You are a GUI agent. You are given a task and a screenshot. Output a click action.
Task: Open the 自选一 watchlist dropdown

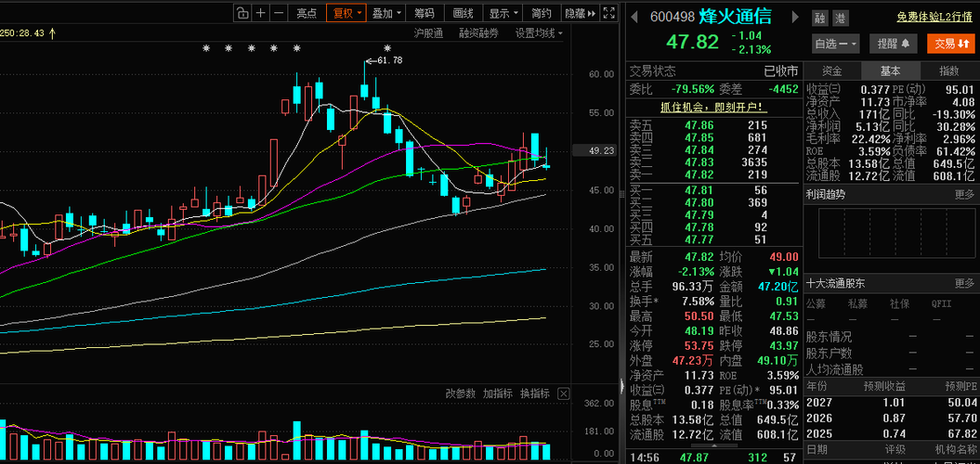836,43
